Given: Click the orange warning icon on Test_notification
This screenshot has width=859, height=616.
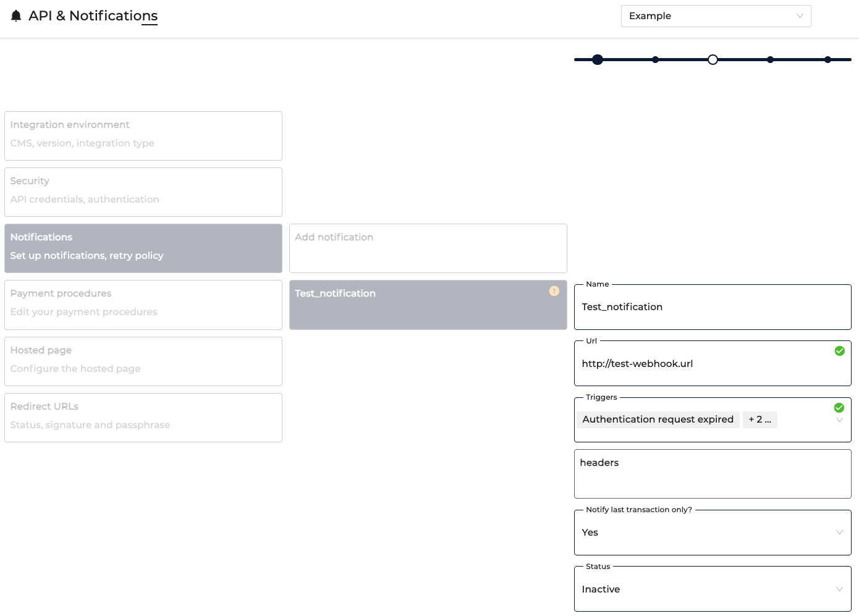Looking at the screenshot, I should (x=554, y=291).
